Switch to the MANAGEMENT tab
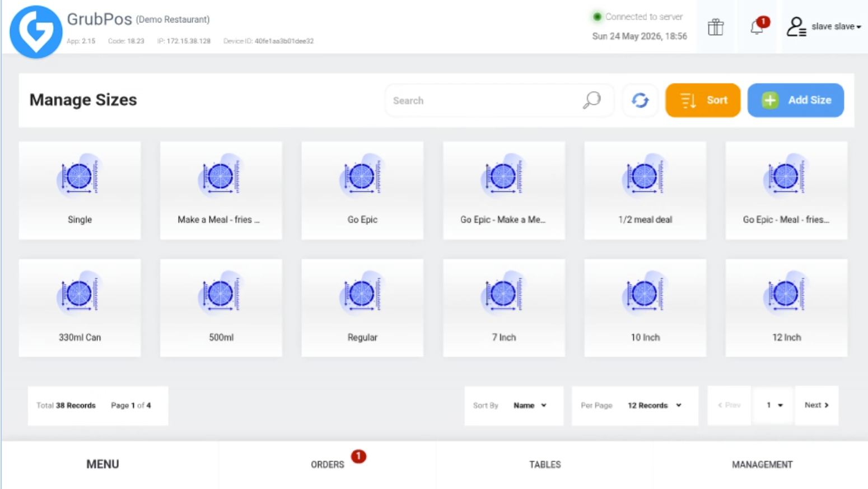 click(762, 465)
